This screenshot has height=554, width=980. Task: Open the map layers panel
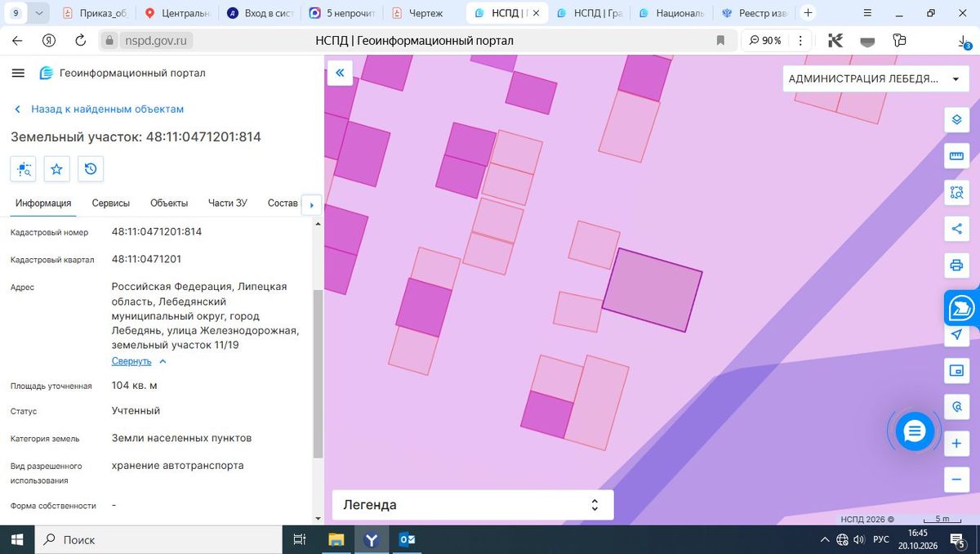coord(956,120)
